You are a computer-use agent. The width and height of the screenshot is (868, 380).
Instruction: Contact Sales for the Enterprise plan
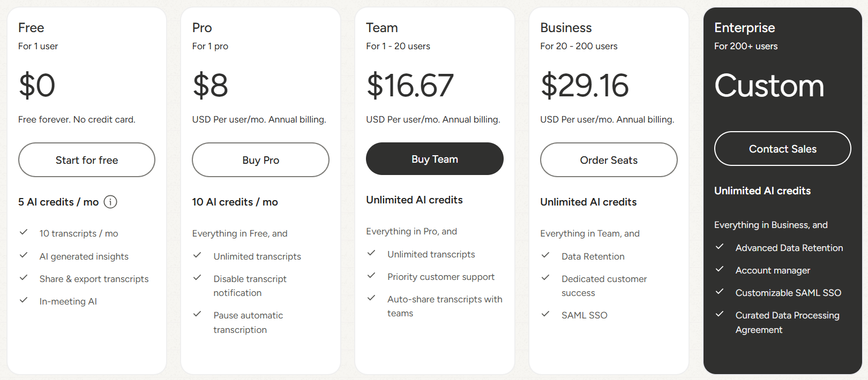coord(782,149)
